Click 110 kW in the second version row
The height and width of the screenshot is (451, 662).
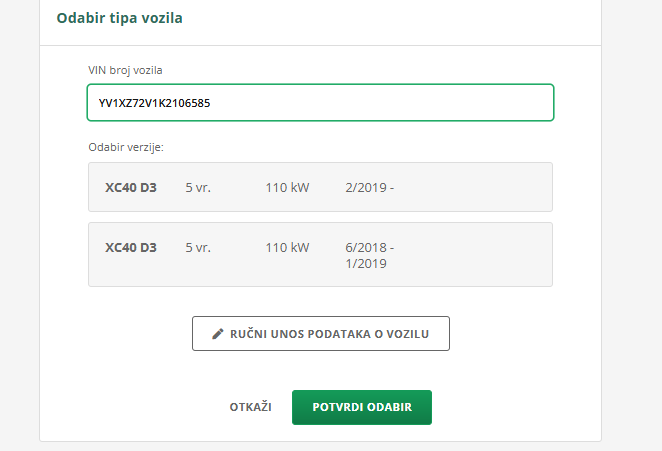pos(287,247)
